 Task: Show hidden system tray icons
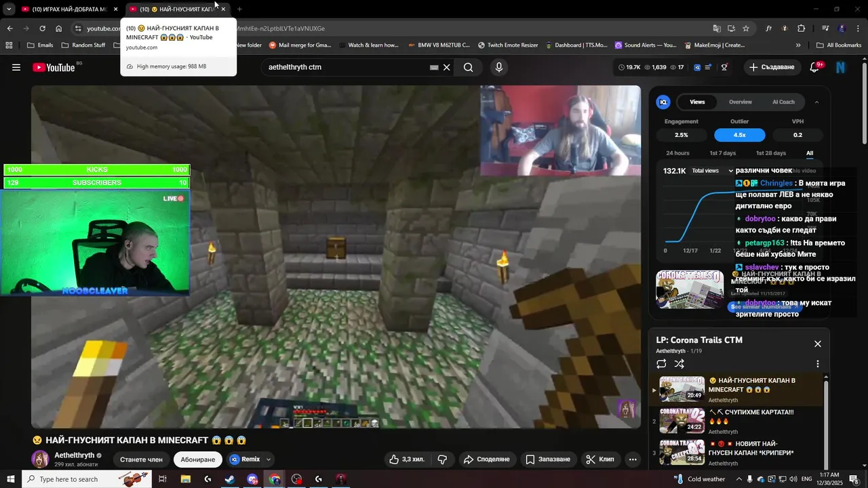(x=739, y=479)
